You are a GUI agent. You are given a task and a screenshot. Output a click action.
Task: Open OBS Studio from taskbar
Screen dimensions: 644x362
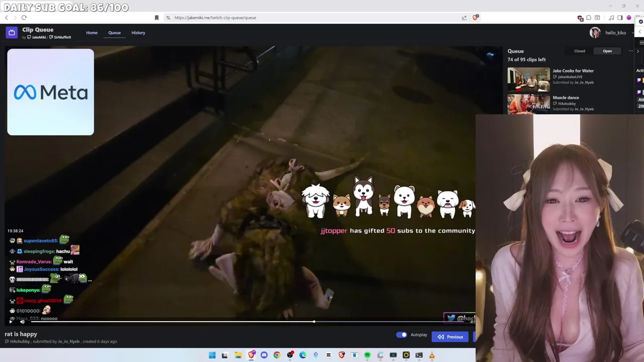point(290,355)
